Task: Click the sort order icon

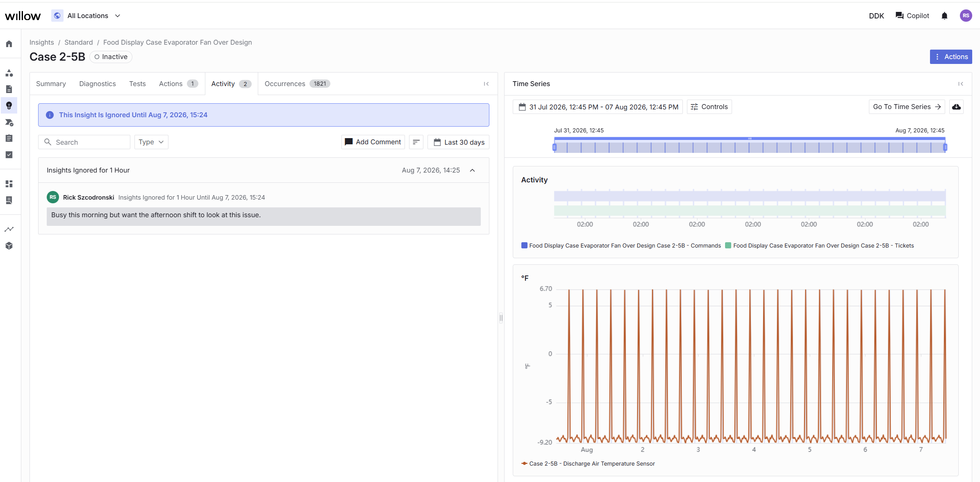Action: tap(416, 142)
